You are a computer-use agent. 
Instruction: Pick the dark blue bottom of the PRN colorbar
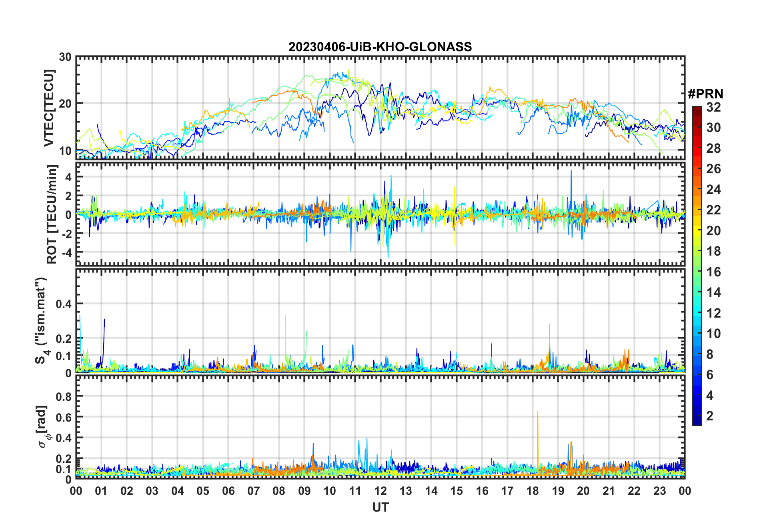tap(697, 420)
